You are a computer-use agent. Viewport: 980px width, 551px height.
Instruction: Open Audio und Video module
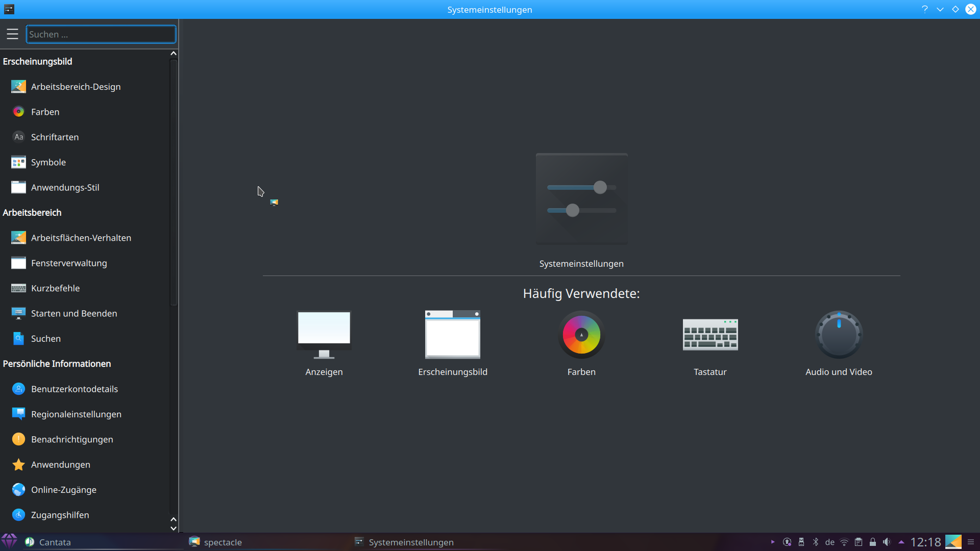[x=838, y=343]
